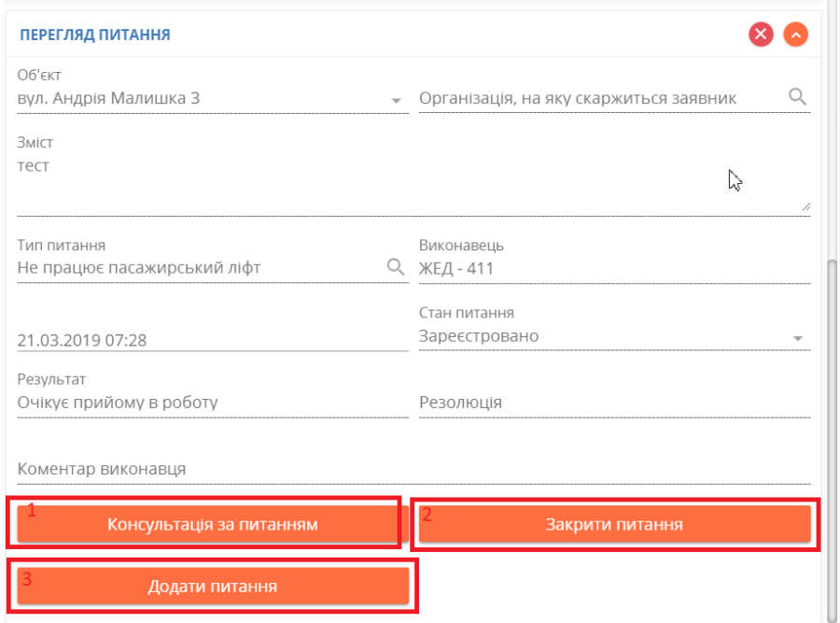
Task: Click the Коментар виконавця field
Action: (x=413, y=469)
